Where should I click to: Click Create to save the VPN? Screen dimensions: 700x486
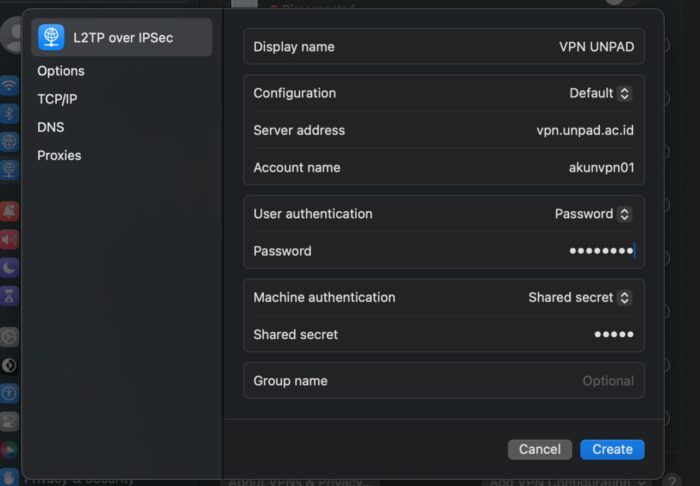click(x=612, y=449)
